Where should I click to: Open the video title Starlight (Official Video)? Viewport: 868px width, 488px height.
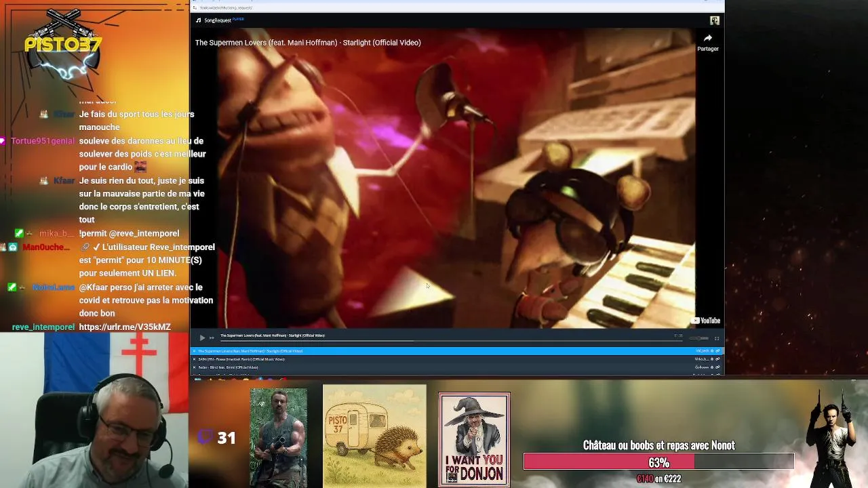308,43
